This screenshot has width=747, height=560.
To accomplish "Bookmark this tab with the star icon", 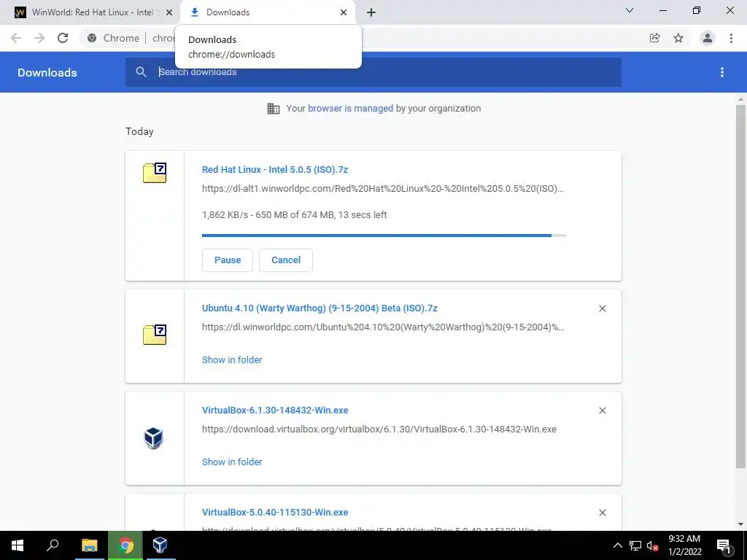I will coord(678,38).
